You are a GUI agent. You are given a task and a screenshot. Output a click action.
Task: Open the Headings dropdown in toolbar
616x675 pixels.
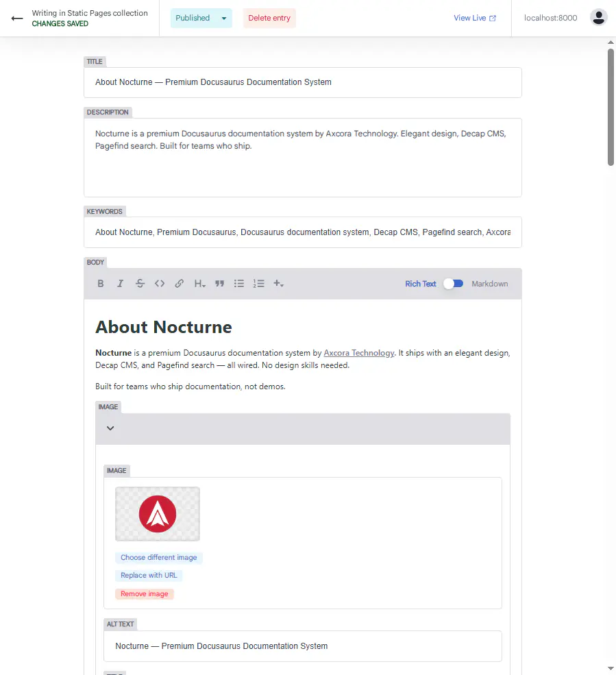coord(199,283)
